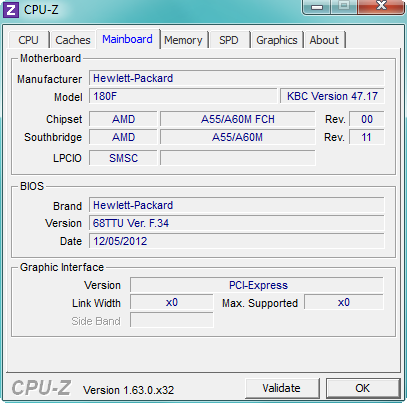Click the KBC Version 47.17 field
Viewport: 407px width, 403px height.
(332, 96)
